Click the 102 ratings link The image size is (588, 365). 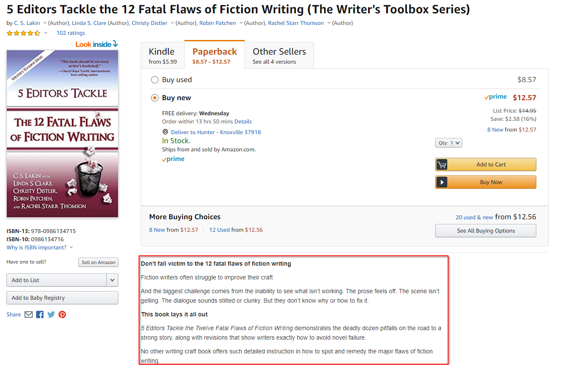click(70, 33)
